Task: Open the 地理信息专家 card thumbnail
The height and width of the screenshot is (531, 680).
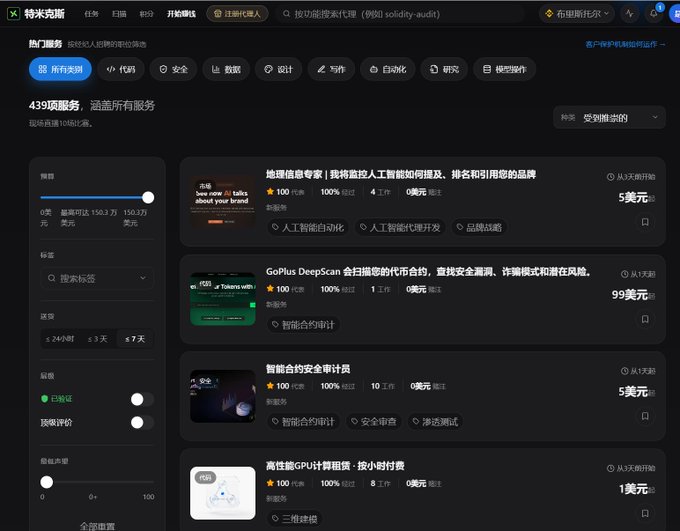Action: [223, 202]
